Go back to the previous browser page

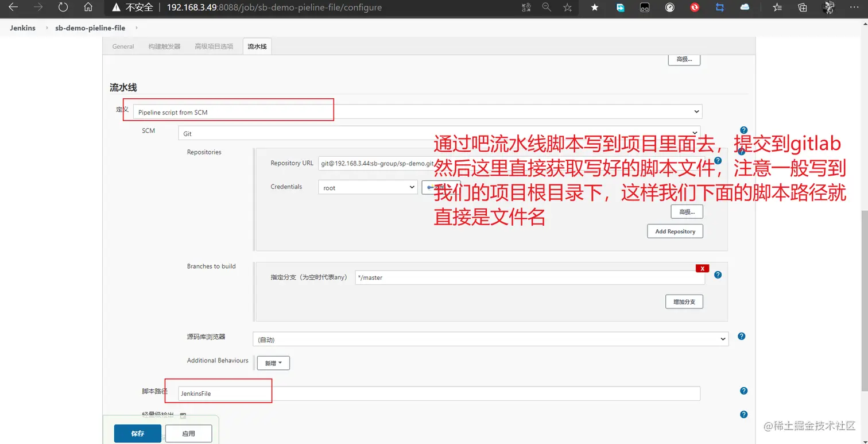point(13,7)
